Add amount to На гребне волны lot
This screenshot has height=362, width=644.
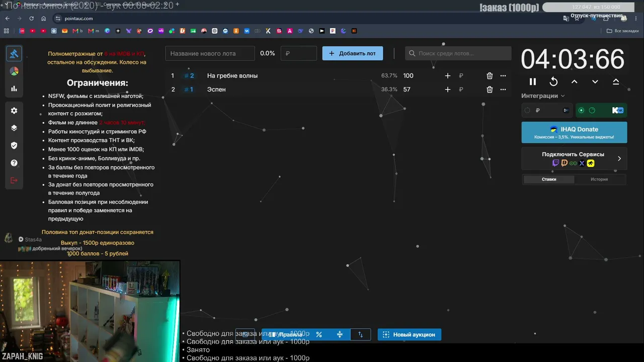click(x=448, y=75)
